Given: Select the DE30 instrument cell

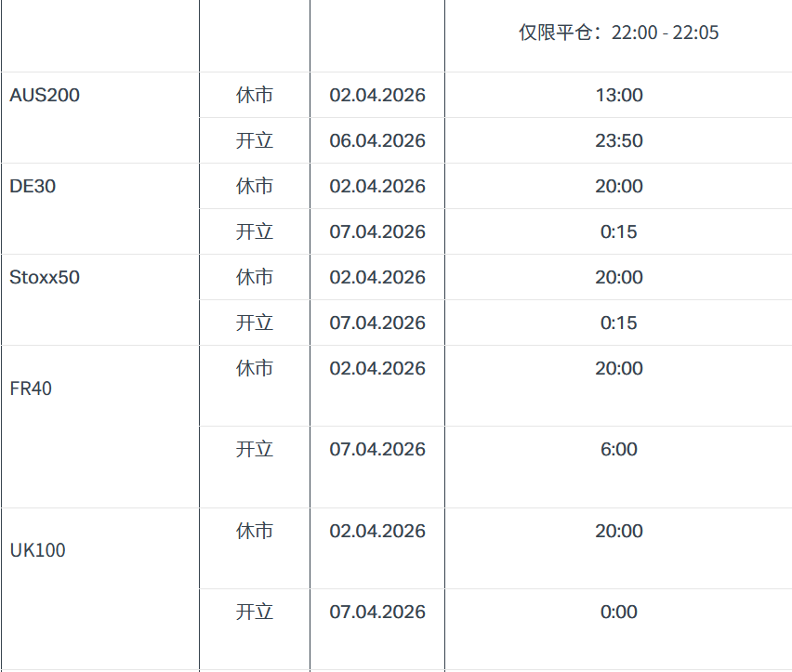Looking at the screenshot, I should click(x=33, y=186).
